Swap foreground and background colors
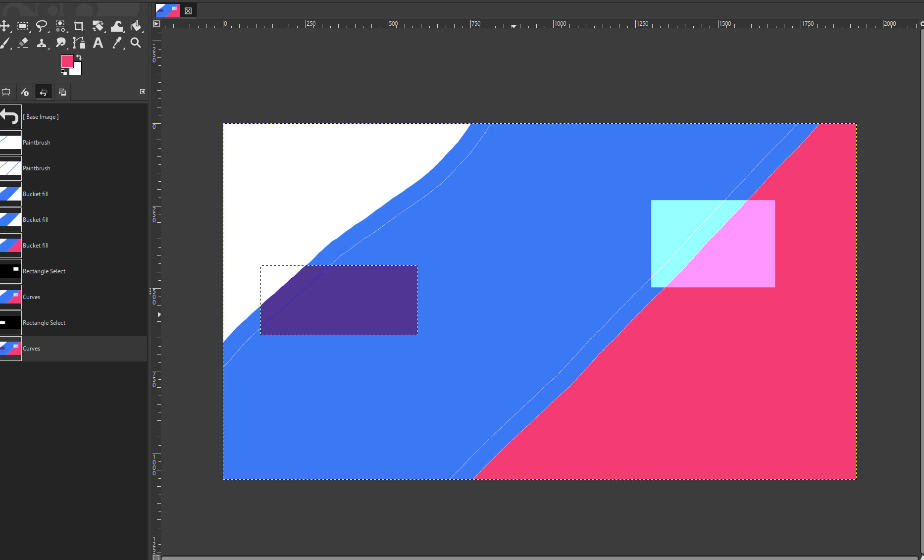924x560 pixels. click(x=79, y=58)
